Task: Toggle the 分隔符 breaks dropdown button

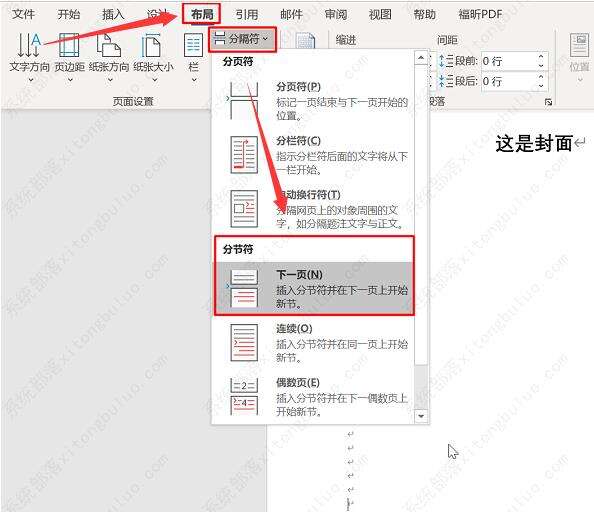Action: coord(242,39)
